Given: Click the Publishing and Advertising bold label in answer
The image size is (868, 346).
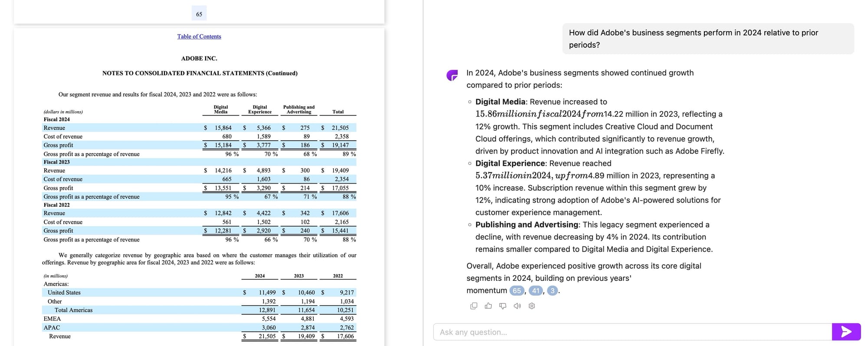Looking at the screenshot, I should tap(527, 224).
